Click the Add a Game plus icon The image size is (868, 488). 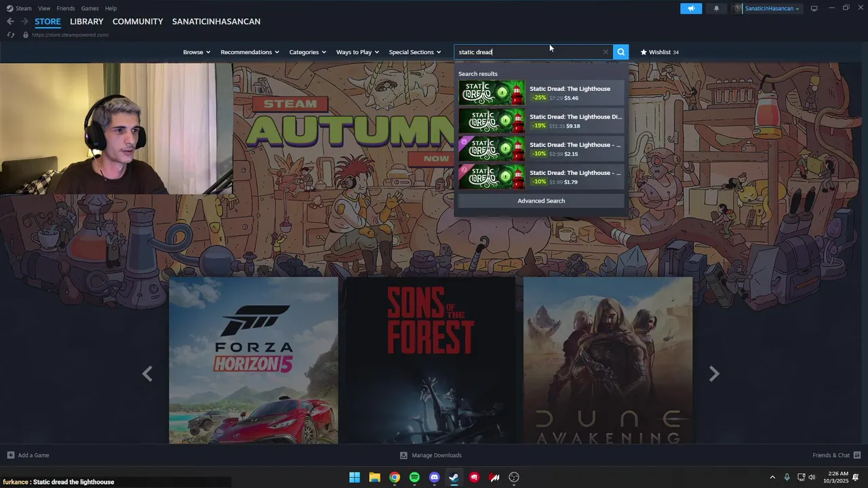click(10, 455)
